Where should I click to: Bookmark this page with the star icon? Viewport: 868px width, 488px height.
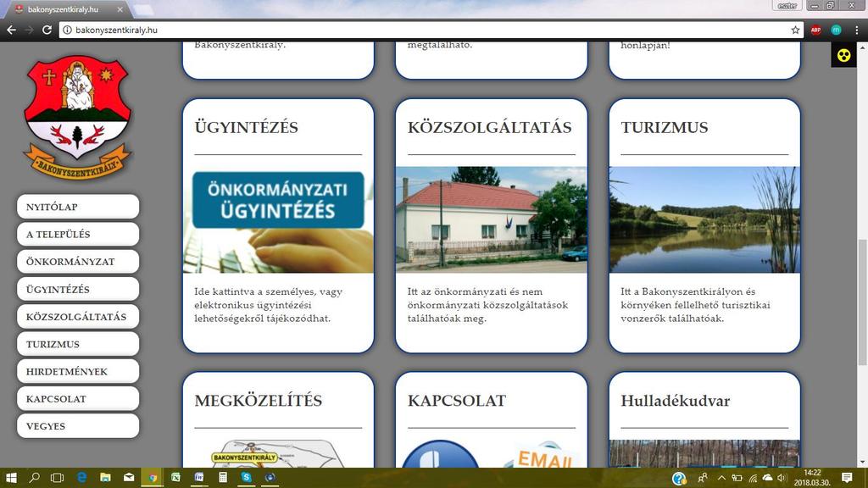point(795,30)
